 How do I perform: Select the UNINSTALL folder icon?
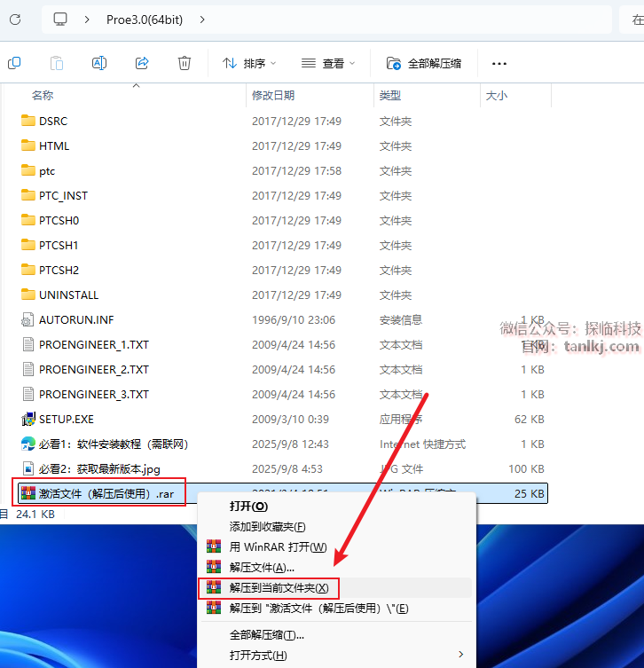(x=28, y=295)
